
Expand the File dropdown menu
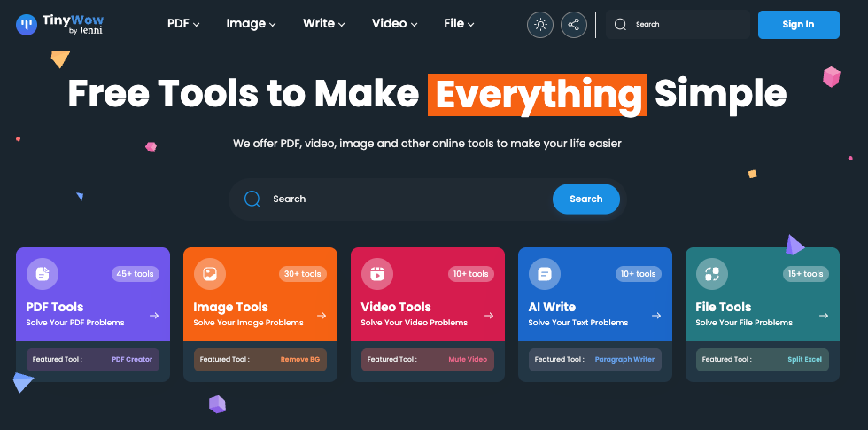pyautogui.click(x=459, y=24)
